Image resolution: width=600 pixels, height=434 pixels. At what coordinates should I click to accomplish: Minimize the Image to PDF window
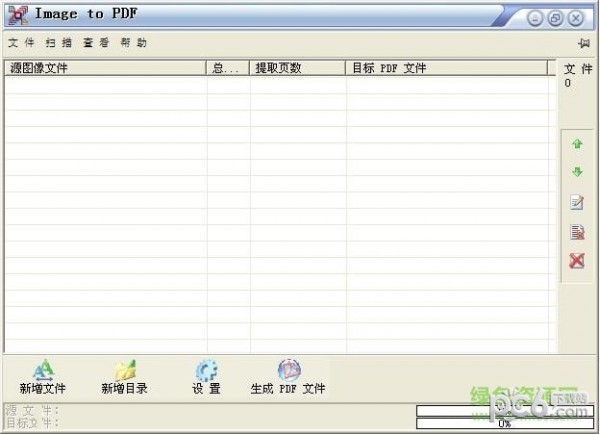(535, 18)
